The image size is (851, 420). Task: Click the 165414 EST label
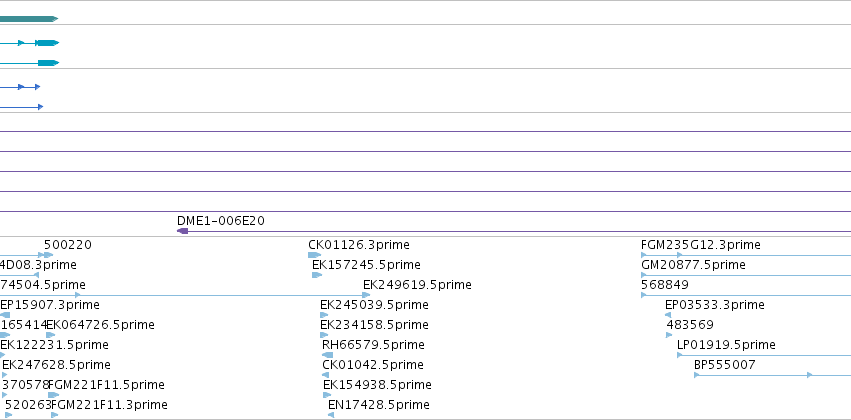23,325
